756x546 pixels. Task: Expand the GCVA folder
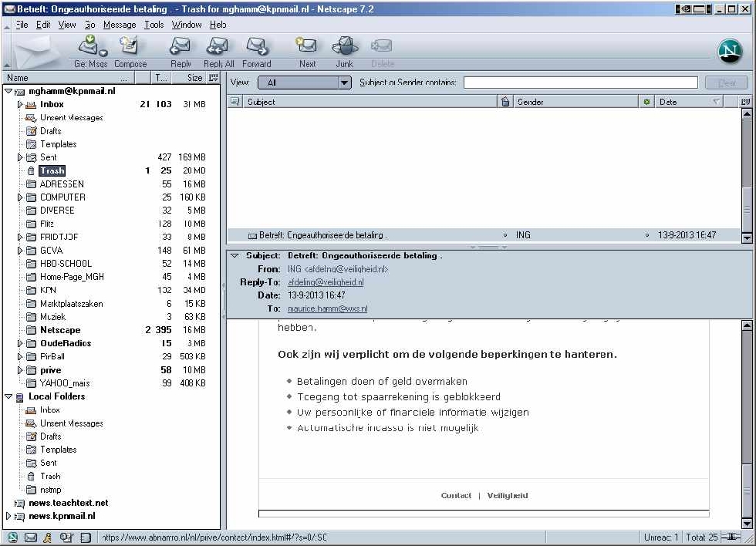point(20,251)
